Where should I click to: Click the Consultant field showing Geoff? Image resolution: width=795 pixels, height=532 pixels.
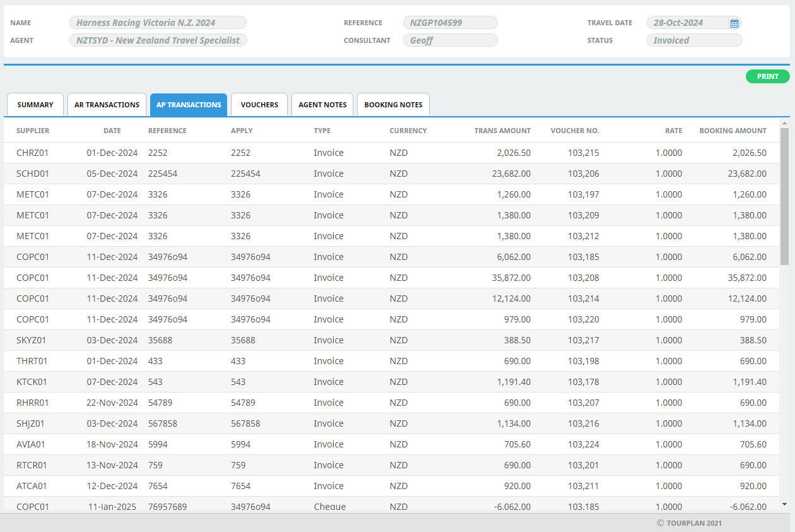pos(450,40)
